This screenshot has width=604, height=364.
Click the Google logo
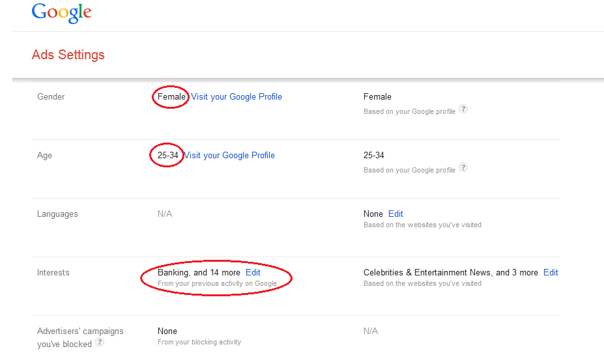61,13
